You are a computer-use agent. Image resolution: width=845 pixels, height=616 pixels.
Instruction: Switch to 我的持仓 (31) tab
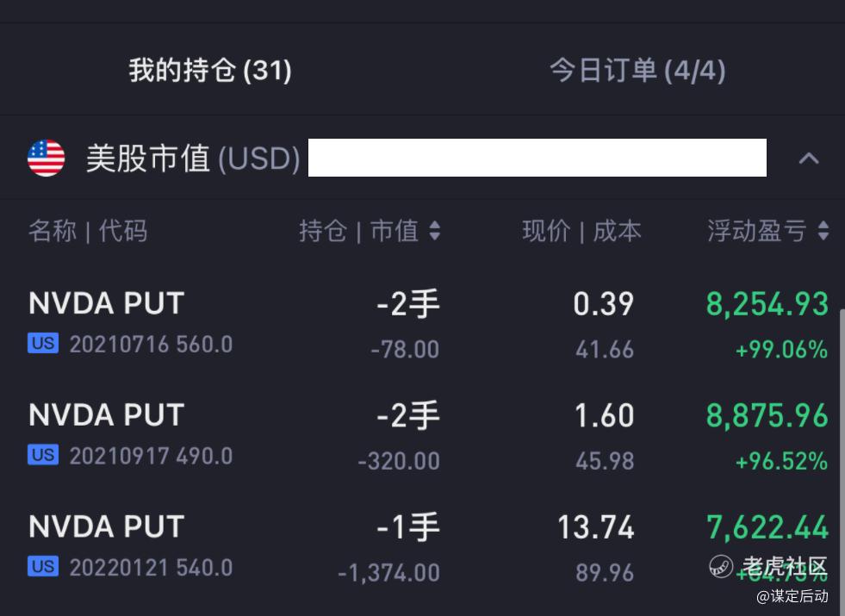pyautogui.click(x=210, y=71)
